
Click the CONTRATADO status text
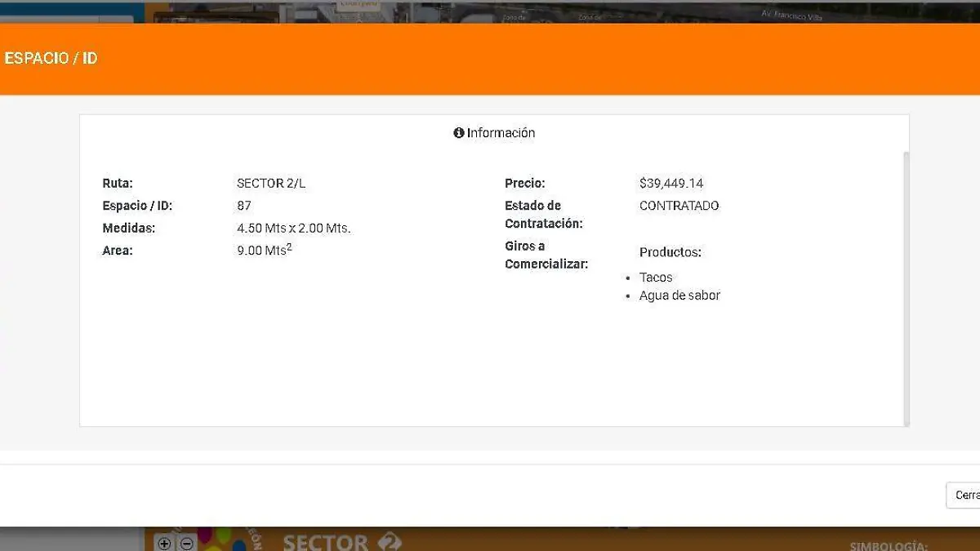679,206
